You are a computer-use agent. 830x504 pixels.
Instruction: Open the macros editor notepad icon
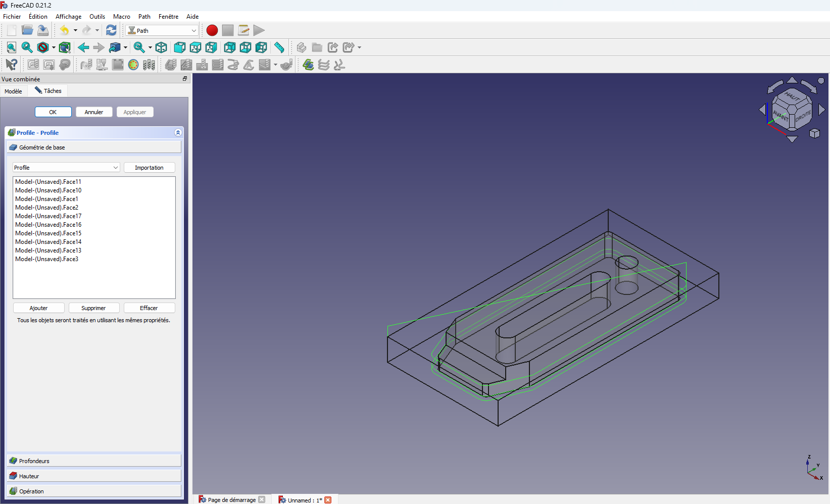point(243,30)
